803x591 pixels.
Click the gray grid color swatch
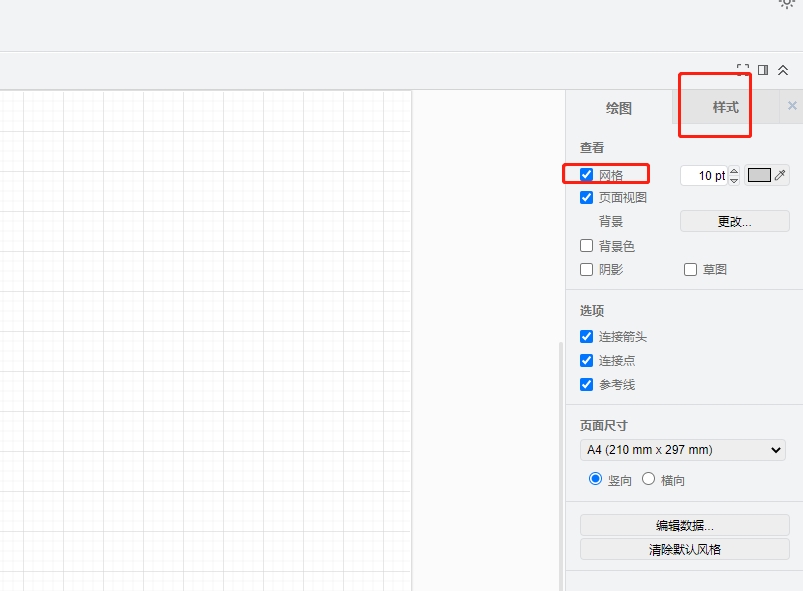[759, 175]
